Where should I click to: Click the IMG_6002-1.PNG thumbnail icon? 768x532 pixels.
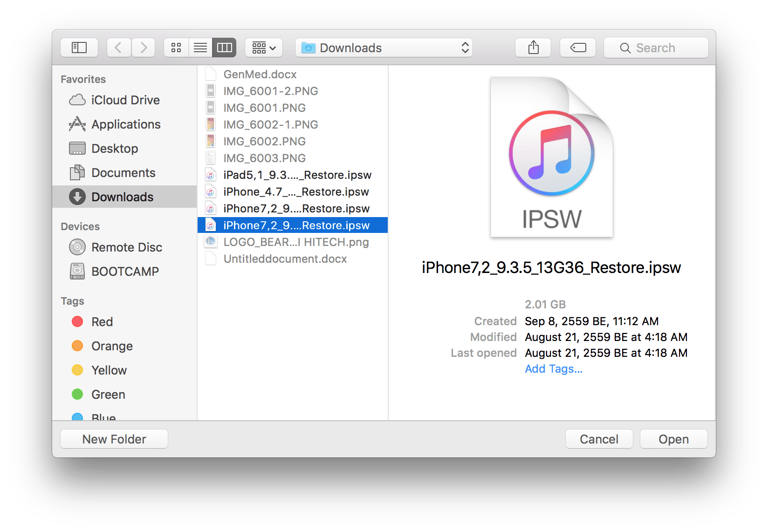(x=211, y=125)
